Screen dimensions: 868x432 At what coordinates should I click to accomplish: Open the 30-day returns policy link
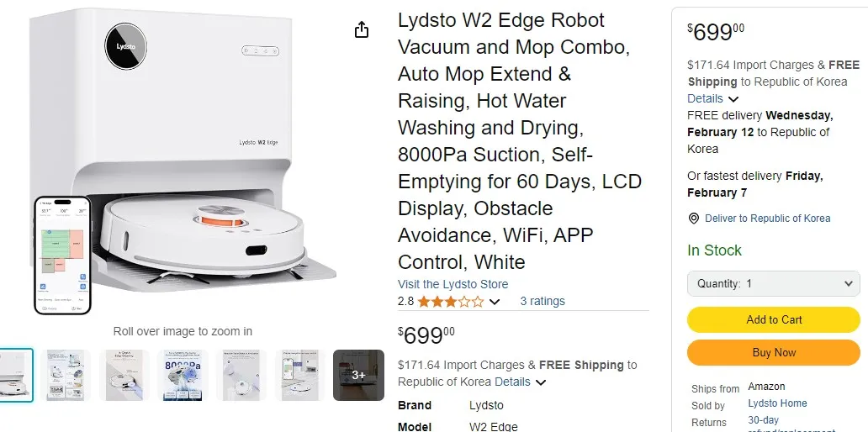[763, 420]
